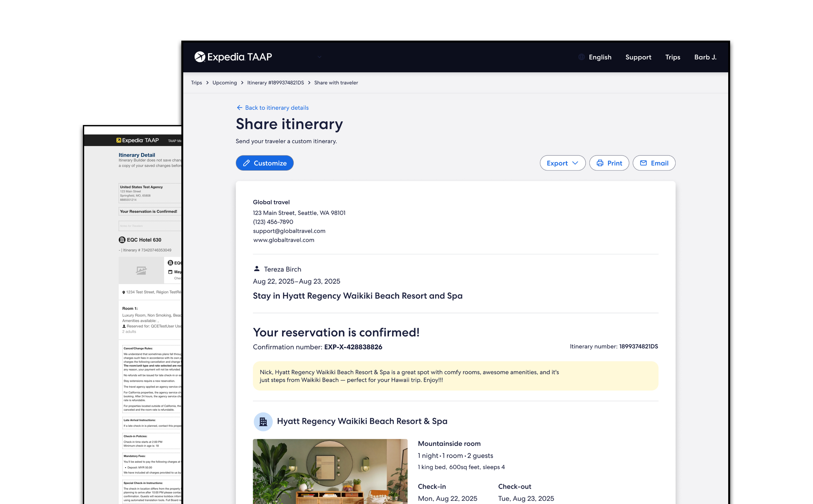Click the Print button
The width and height of the screenshot is (813, 504).
(609, 163)
